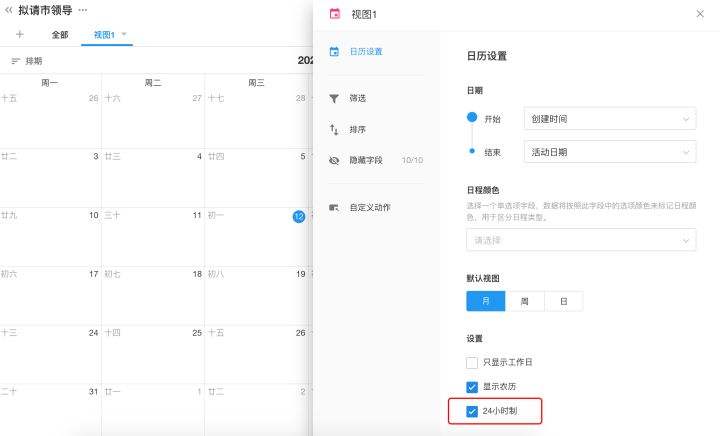
Task: Switch to the 全部 tab
Action: tap(60, 34)
